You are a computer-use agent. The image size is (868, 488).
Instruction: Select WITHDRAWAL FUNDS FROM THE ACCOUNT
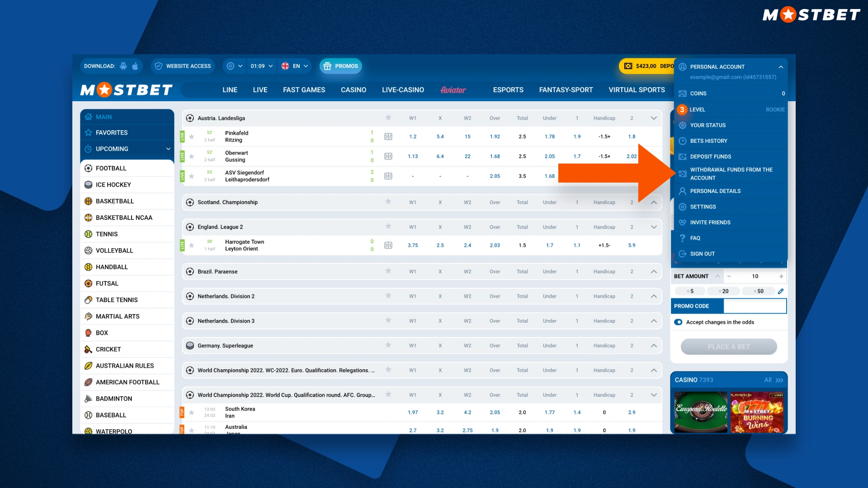(x=731, y=174)
